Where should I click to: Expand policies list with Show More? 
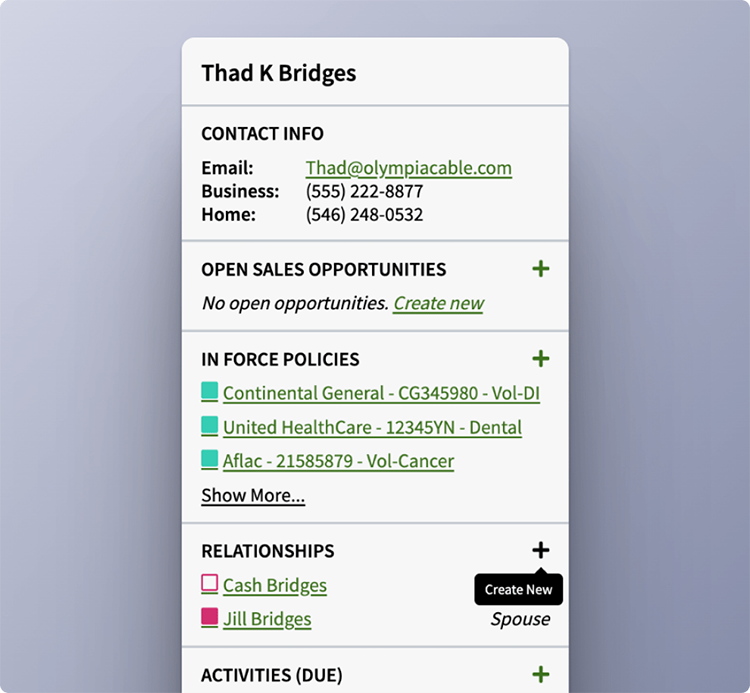tap(253, 496)
